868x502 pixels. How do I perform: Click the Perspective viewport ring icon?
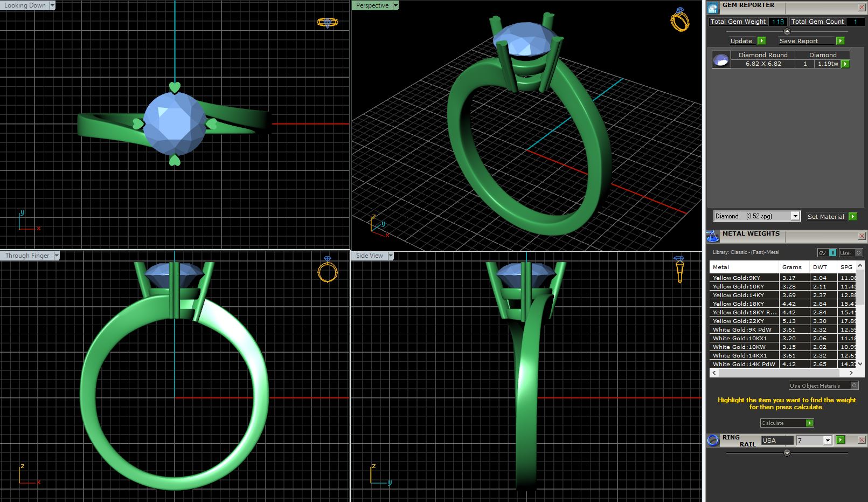pos(679,20)
